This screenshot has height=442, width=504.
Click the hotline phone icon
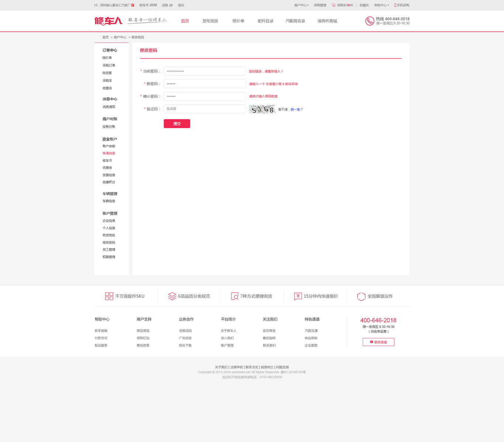coord(370,21)
